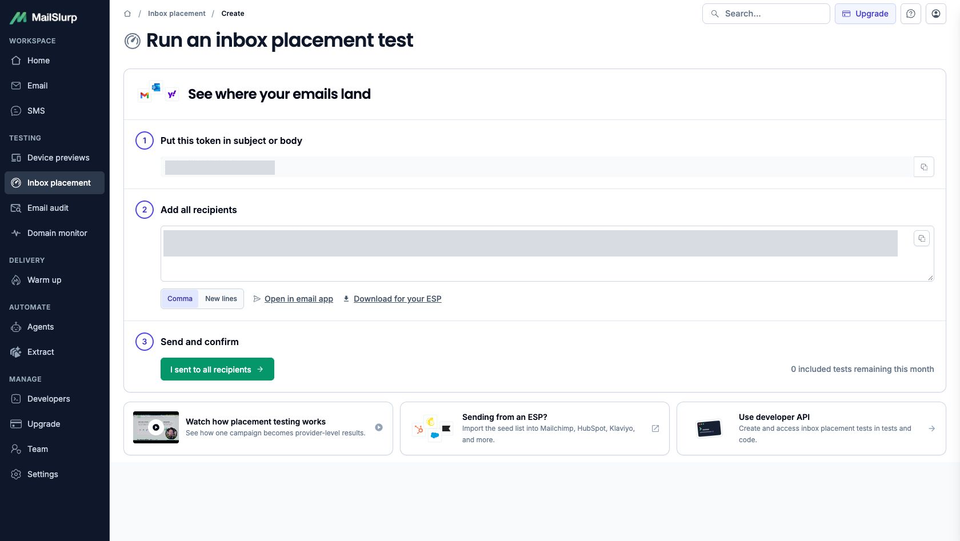Open the help question-mark icon
960x541 pixels.
pos(910,13)
